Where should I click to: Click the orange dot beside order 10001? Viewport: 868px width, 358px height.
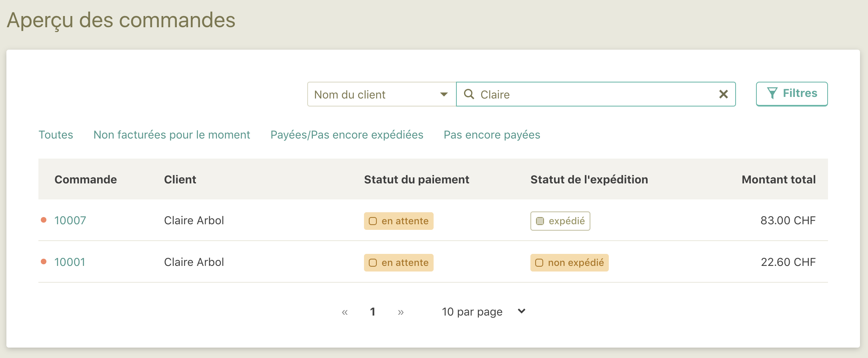click(x=44, y=261)
